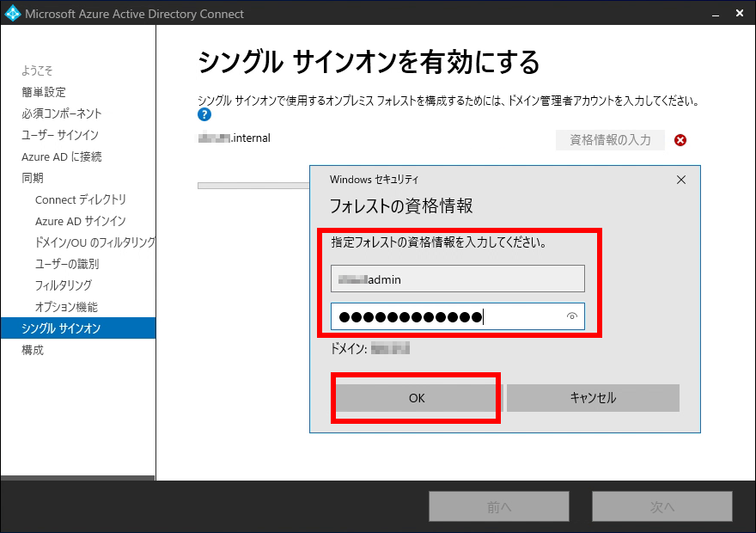Focus the admin username field
Screen dimensions: 756x533
click(458, 279)
